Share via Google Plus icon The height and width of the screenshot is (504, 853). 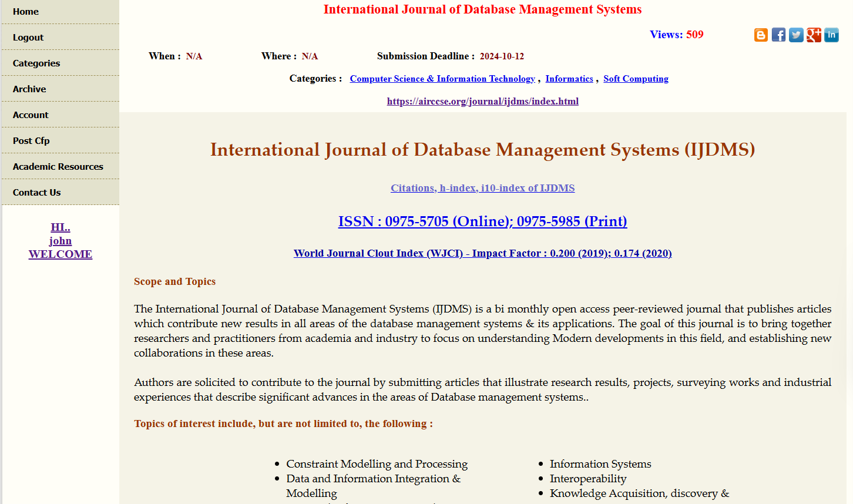tap(814, 35)
